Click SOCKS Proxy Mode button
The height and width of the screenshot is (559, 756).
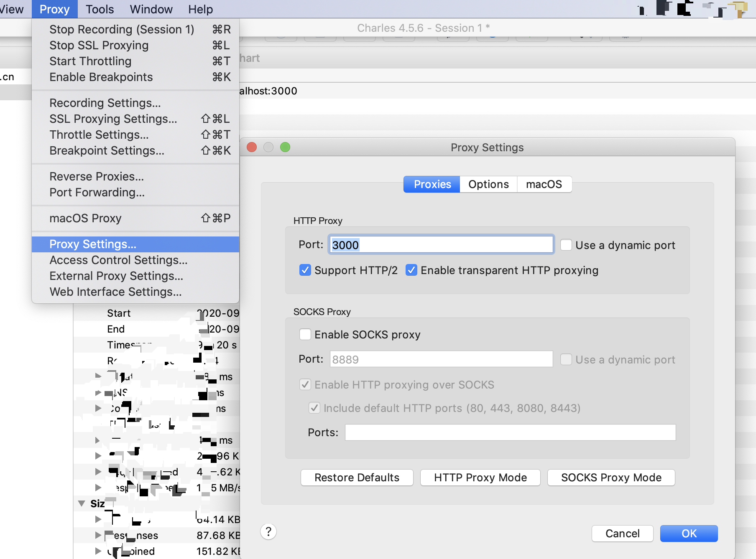(x=611, y=478)
